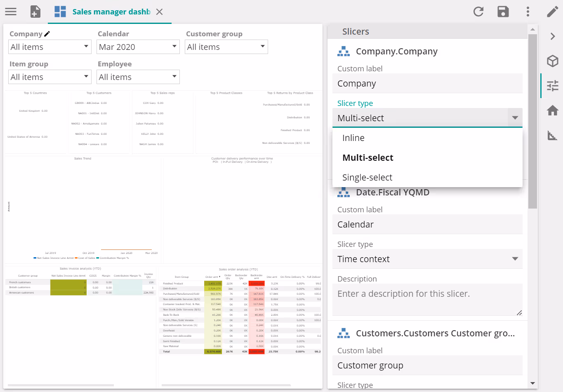
Task: Save the dashboard using the floppy disk icon
Action: (x=503, y=12)
